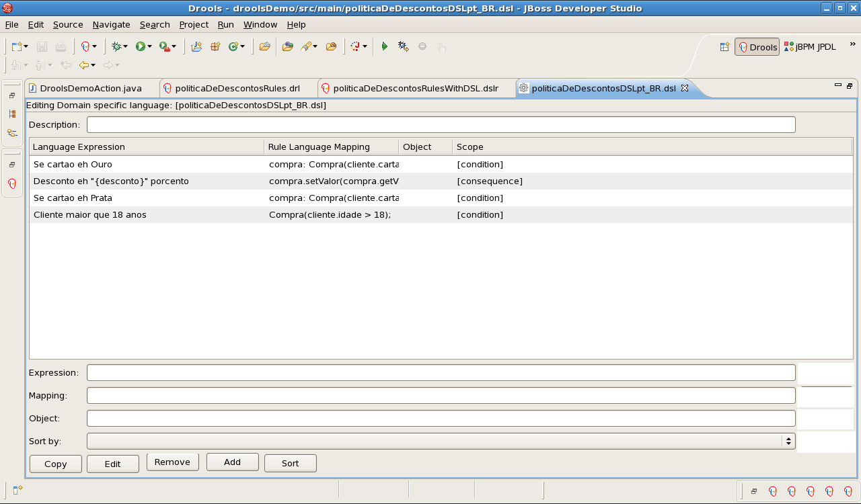861x504 pixels.
Task: Close the politicaDeDescontosDSLpt_BR.dsl tab
Action: point(685,88)
